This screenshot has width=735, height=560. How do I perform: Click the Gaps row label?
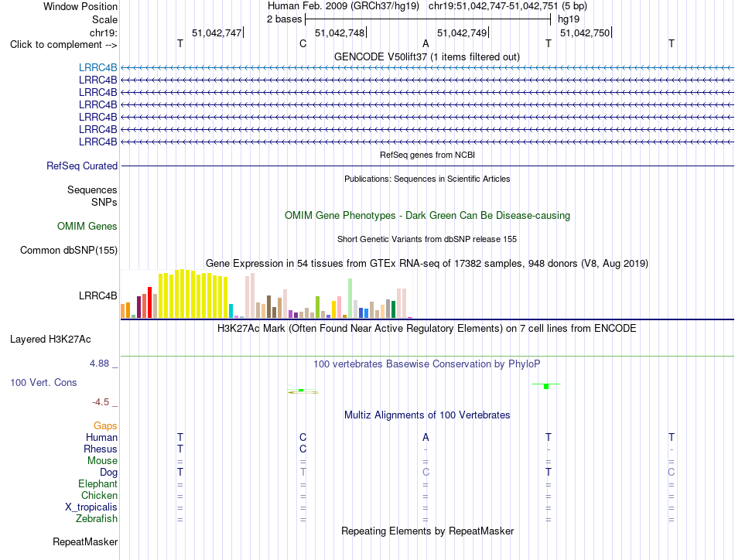[105, 425]
